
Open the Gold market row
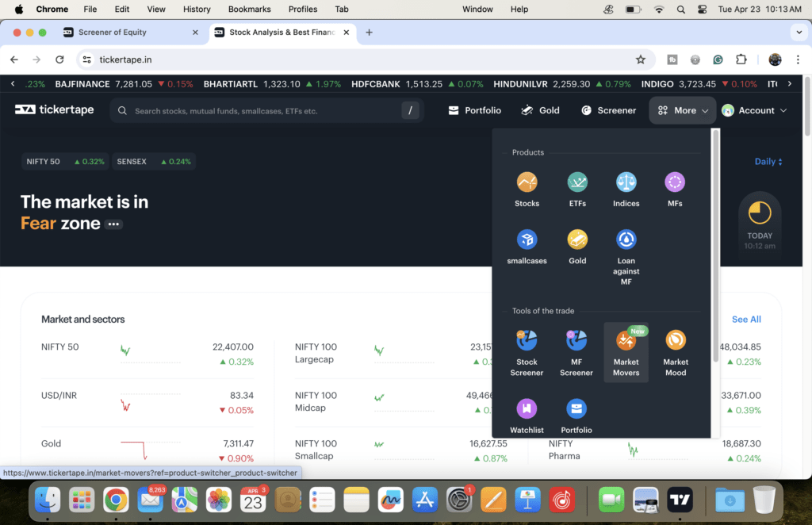147,450
